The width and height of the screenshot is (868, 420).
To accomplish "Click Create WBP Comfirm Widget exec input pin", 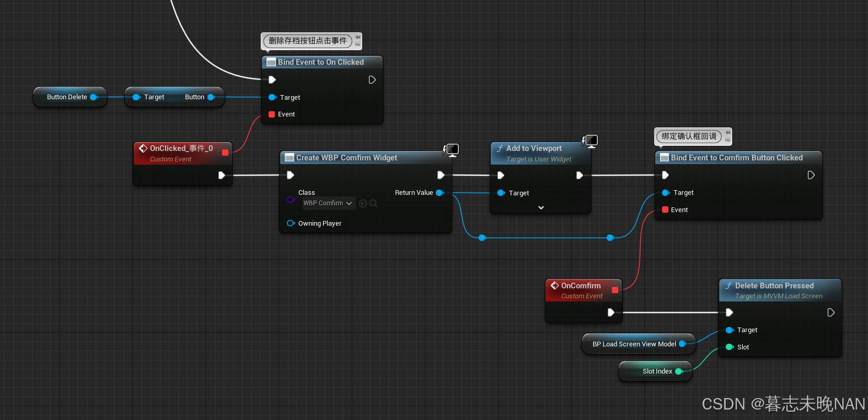I will coord(291,176).
